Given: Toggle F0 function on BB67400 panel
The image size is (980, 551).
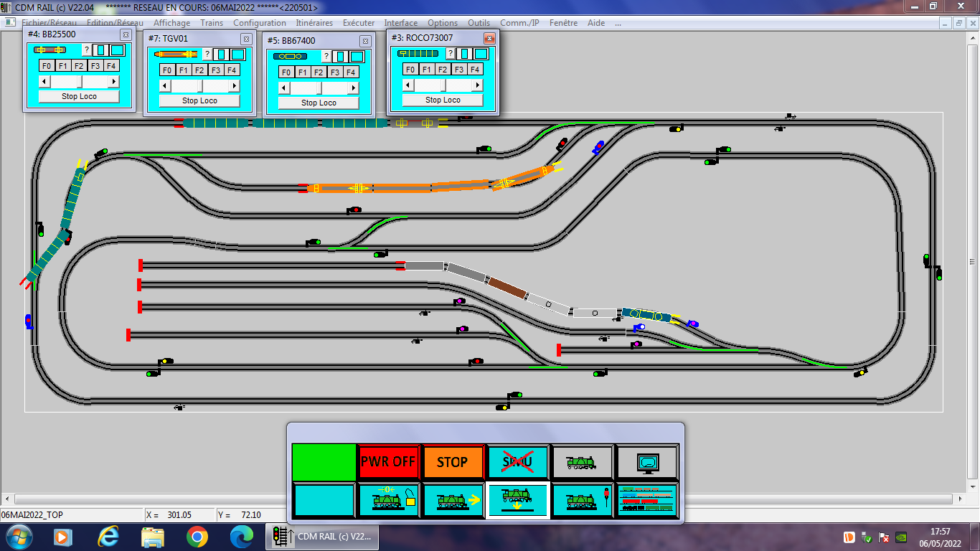Looking at the screenshot, I should click(x=286, y=72).
